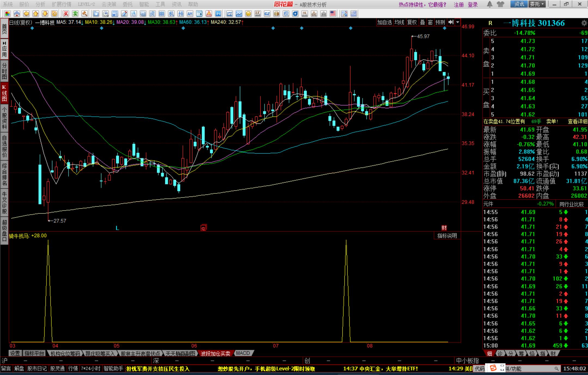This screenshot has width=588, height=375.
Task: Switch to the MACD indicator tab
Action: pos(243,353)
